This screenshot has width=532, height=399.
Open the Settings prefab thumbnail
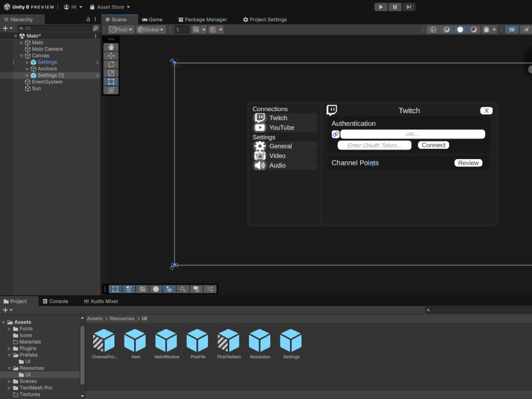tap(291, 340)
